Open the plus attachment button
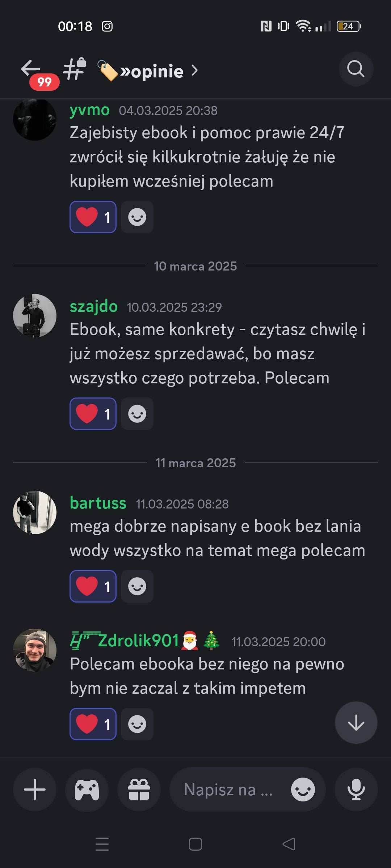 [x=35, y=790]
